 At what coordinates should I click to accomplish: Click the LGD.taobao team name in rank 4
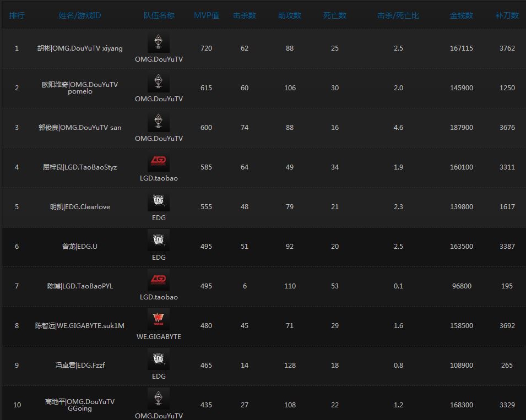159,178
